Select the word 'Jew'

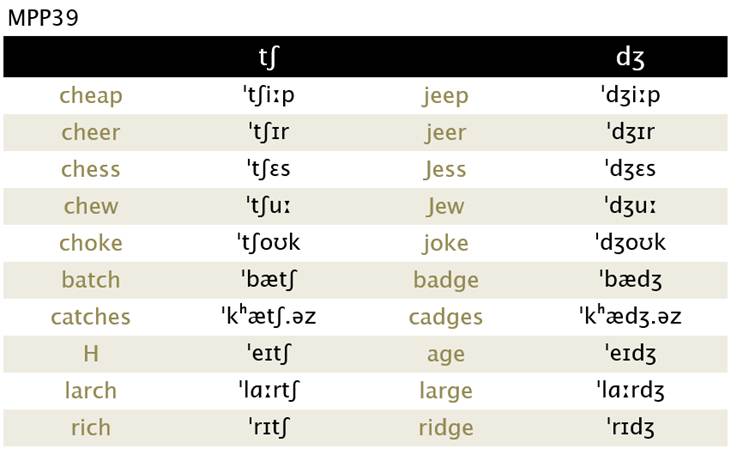coord(445,206)
